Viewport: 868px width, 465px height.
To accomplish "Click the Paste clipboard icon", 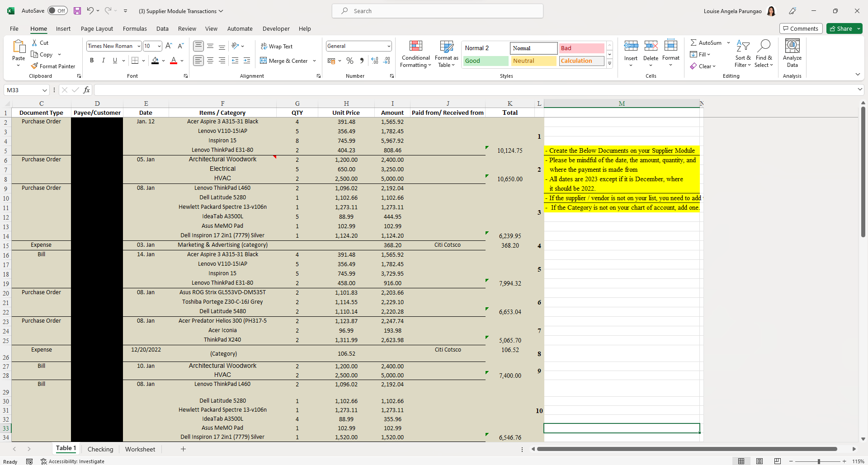I will click(19, 47).
